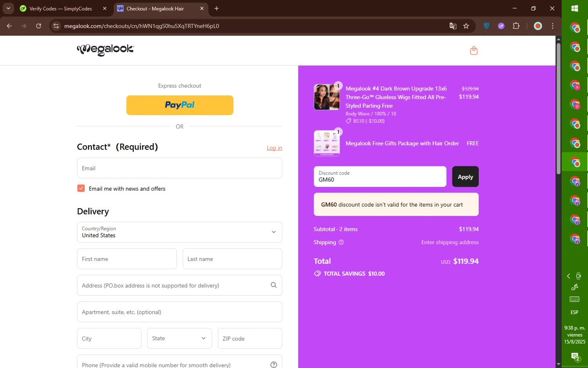Click the phone field help question icon
This screenshot has height=368, width=588.
(274, 364)
